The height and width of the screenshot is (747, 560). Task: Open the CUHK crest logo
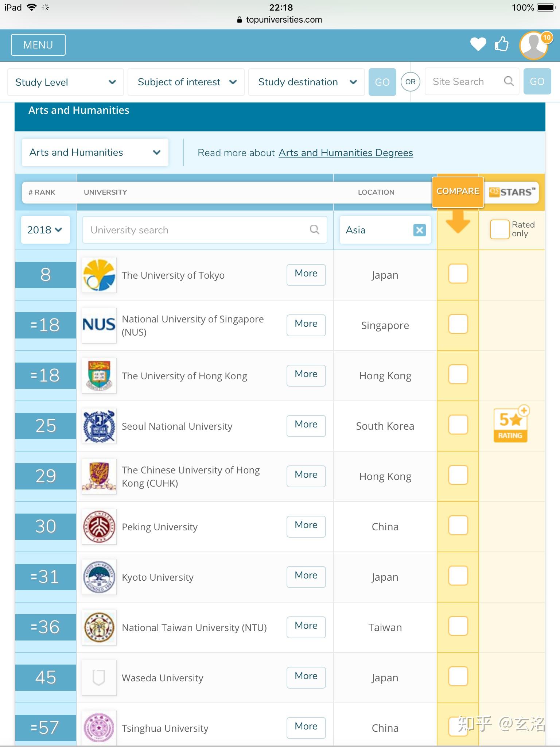click(x=99, y=476)
